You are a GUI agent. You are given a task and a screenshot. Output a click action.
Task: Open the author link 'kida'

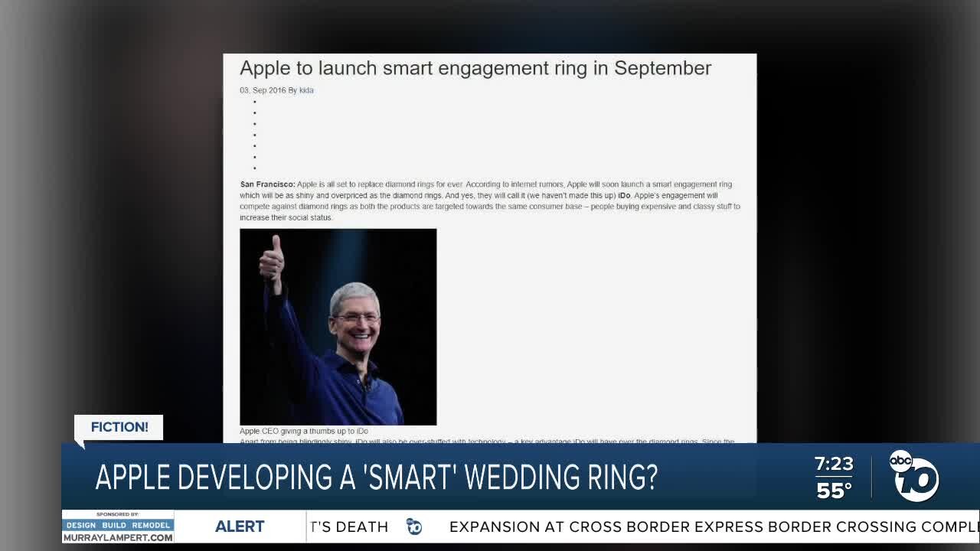tap(306, 90)
